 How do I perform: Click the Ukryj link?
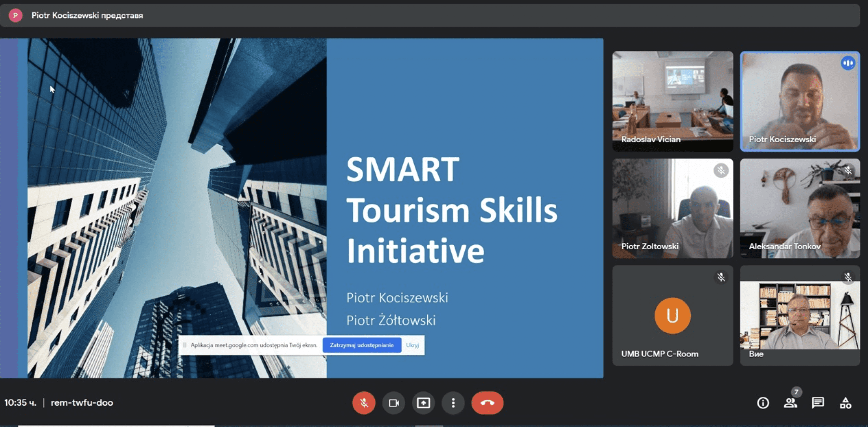[x=412, y=345]
